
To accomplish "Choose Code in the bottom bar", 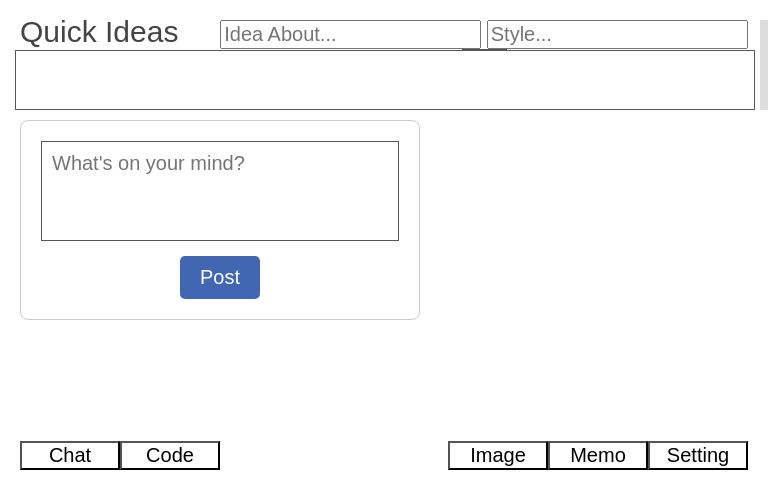I will coord(170,455).
